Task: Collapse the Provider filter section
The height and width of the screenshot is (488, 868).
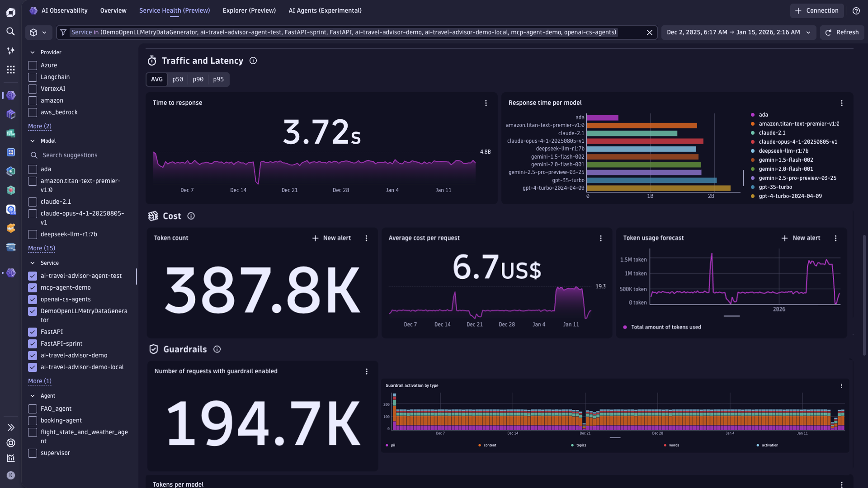Action: coord(33,52)
